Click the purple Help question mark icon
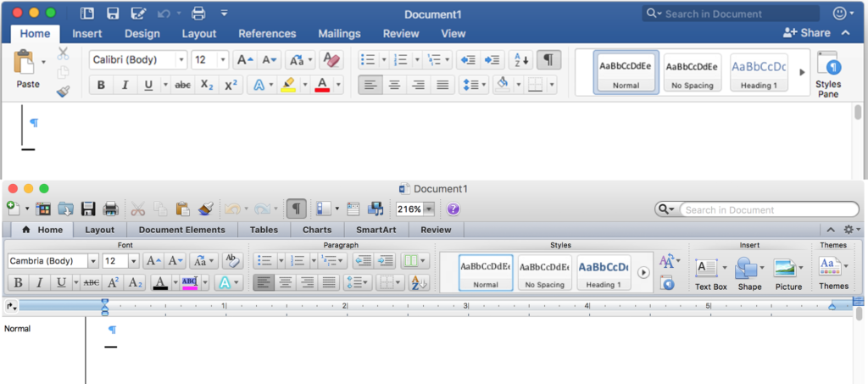868x384 pixels. (453, 209)
